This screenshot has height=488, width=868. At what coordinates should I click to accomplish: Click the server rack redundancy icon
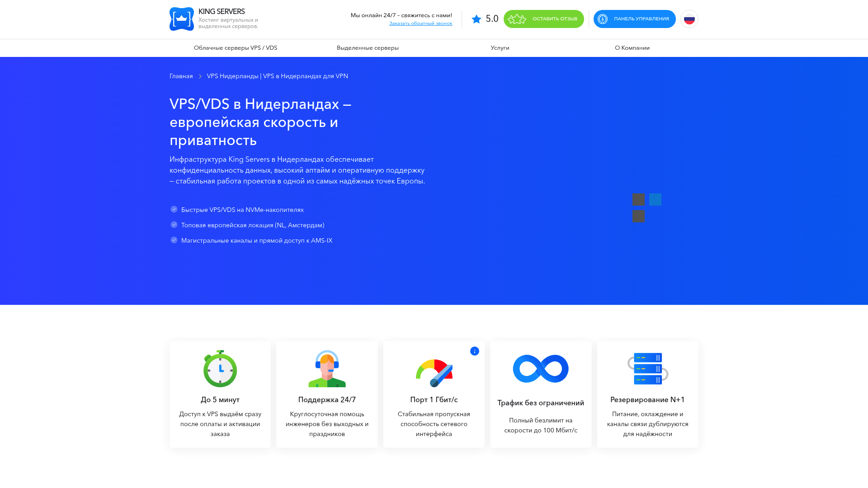(x=647, y=369)
